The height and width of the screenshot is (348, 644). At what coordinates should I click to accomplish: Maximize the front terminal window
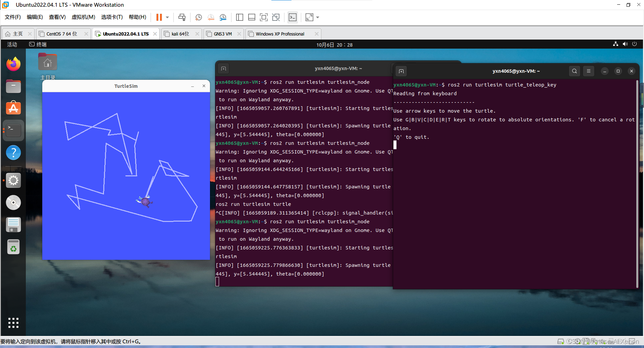tap(618, 71)
